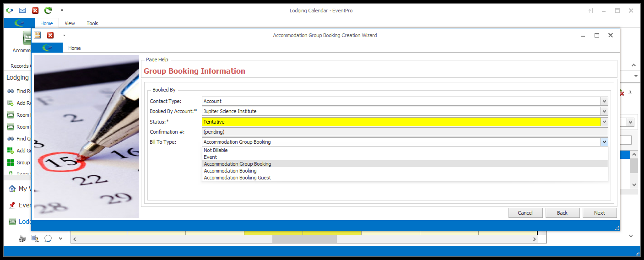Click right panel vertical scrollbar up arrow
The width and height of the screenshot is (644, 260).
(x=634, y=155)
